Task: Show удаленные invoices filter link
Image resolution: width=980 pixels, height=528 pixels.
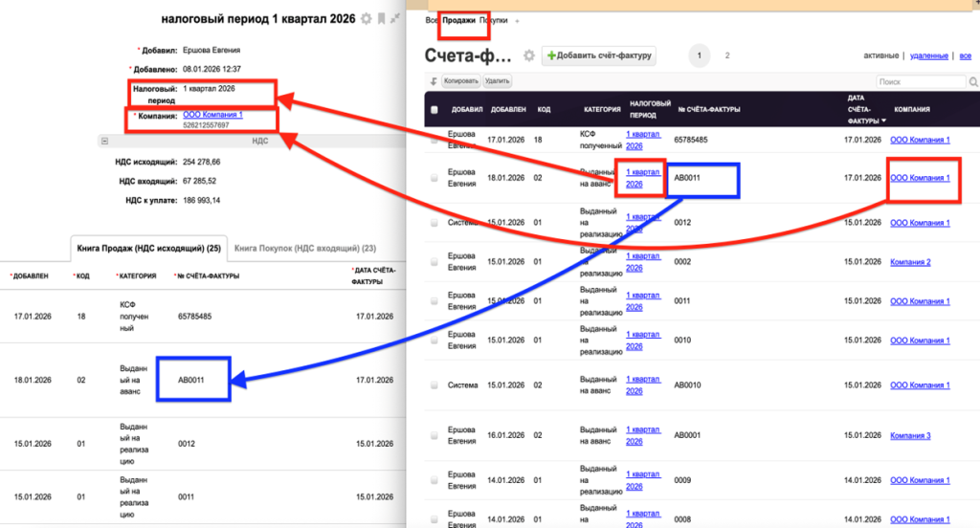Action: click(x=928, y=55)
